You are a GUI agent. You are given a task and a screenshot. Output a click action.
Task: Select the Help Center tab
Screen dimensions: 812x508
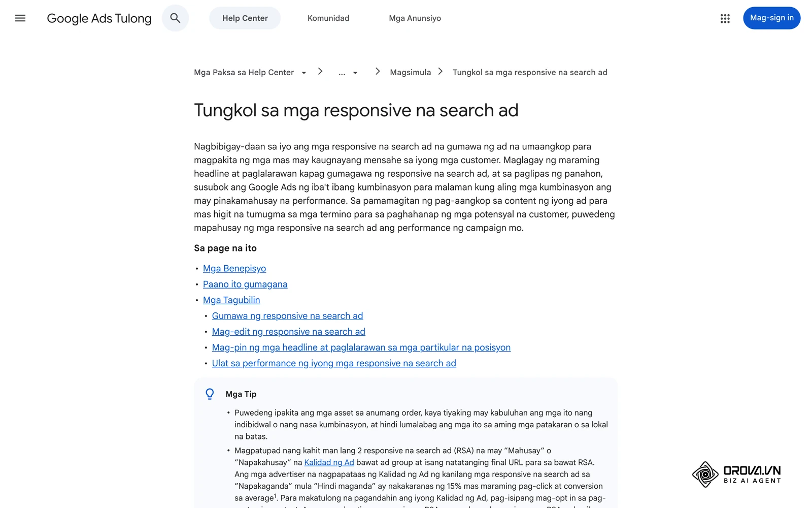click(x=245, y=18)
